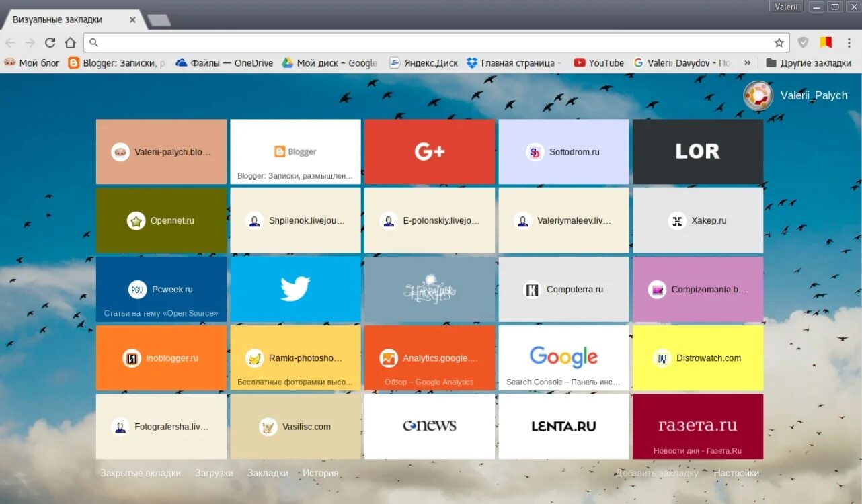Expand hidden bookmarks chevron
The height and width of the screenshot is (504, 862).
tap(747, 62)
